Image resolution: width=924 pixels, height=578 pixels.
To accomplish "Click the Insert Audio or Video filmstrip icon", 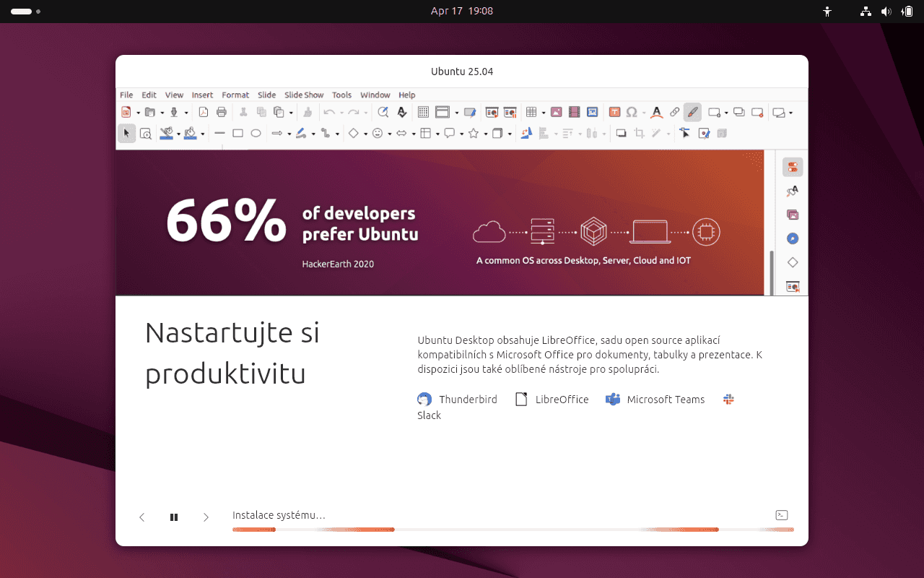I will coord(574,112).
